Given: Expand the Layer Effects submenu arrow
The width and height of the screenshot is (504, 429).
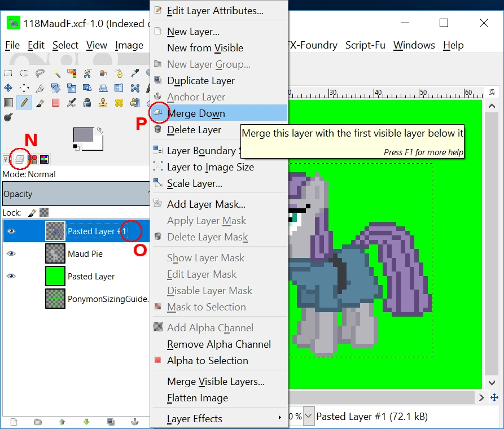Looking at the screenshot, I should point(279,417).
